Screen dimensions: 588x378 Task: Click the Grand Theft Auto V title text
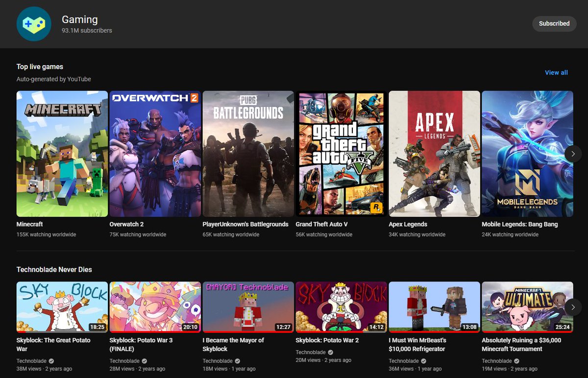[322, 224]
